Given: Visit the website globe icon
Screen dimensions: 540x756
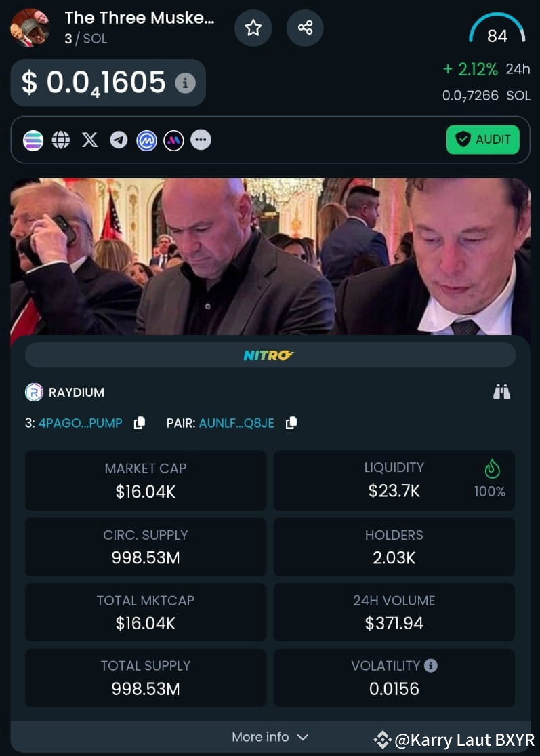Looking at the screenshot, I should (61, 140).
